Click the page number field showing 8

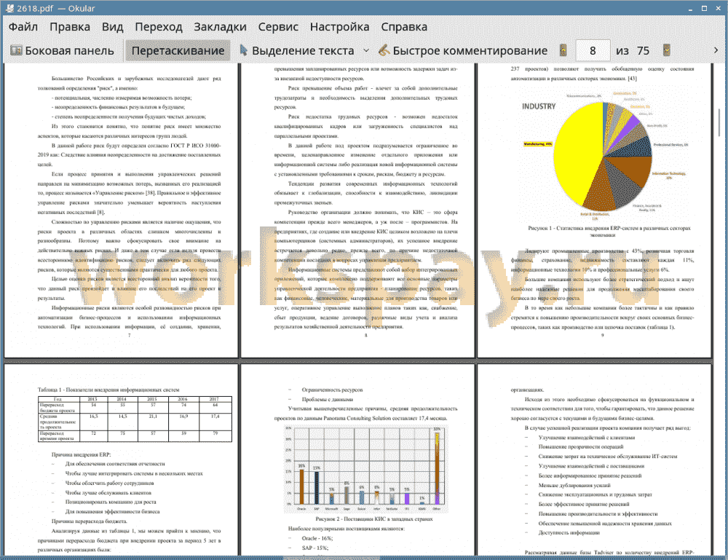[x=593, y=51]
